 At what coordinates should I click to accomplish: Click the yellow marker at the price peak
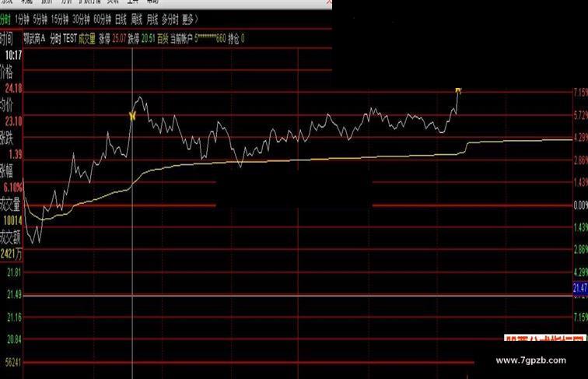tap(458, 90)
